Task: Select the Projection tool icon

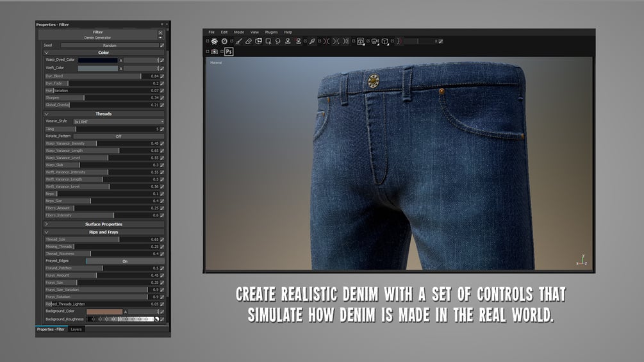Action: 258,41
